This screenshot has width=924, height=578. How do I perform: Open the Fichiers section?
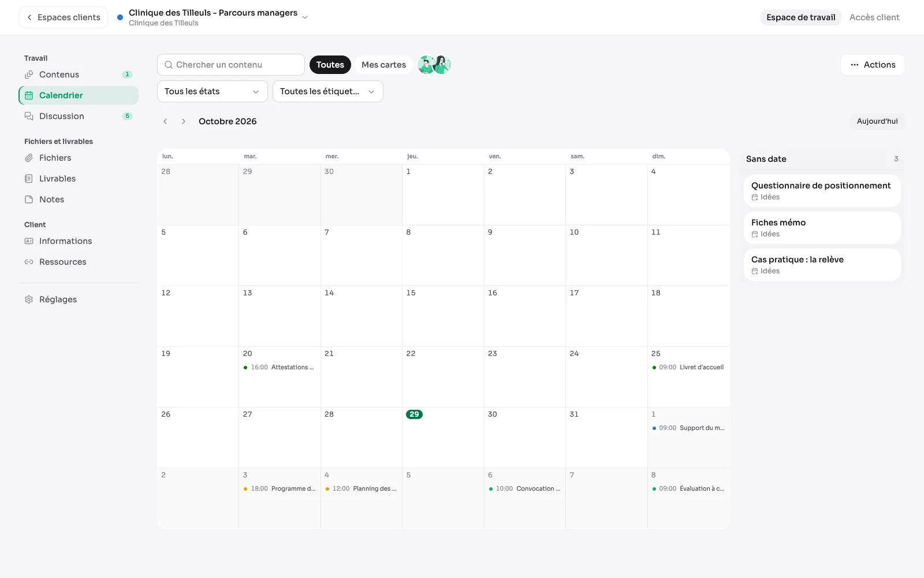click(79, 158)
